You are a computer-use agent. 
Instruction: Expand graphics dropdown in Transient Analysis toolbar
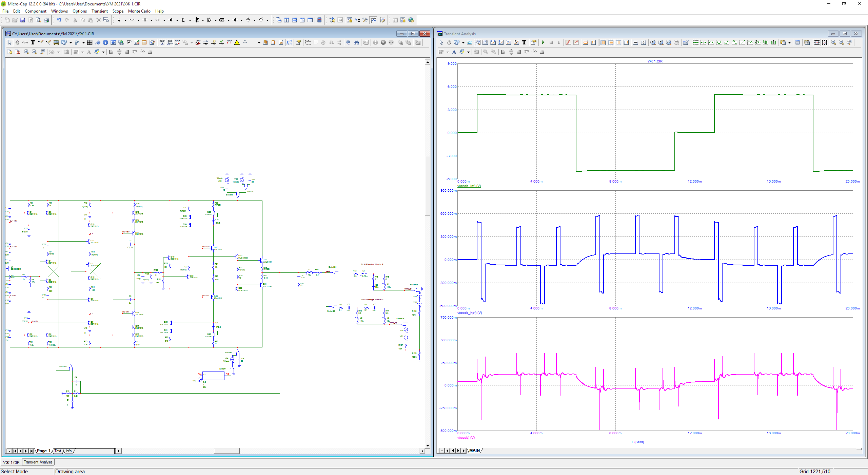(x=463, y=42)
